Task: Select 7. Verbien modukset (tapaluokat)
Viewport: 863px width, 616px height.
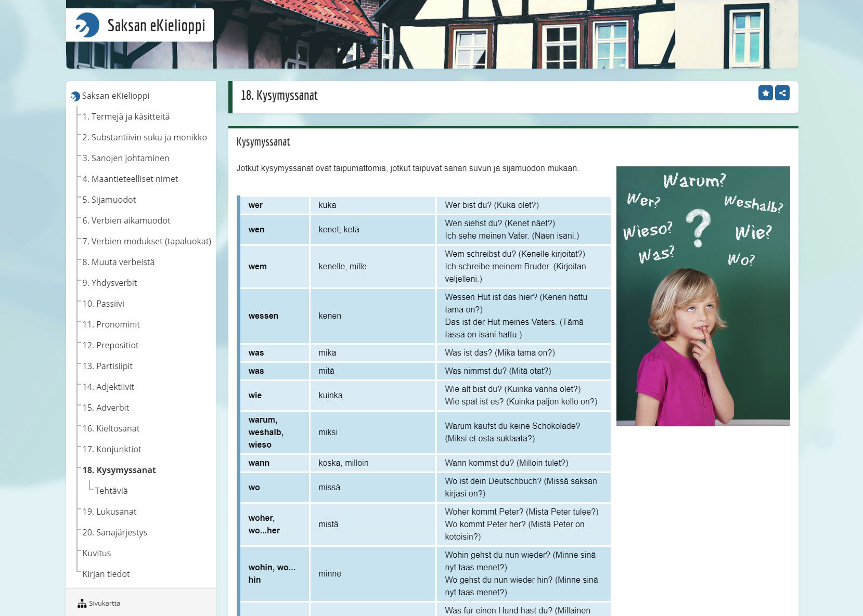Action: [x=147, y=241]
